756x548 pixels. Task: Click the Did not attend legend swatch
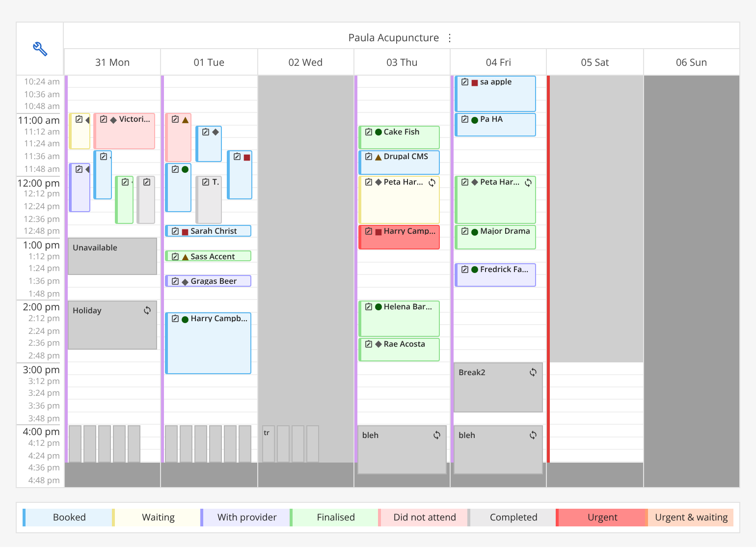click(423, 518)
